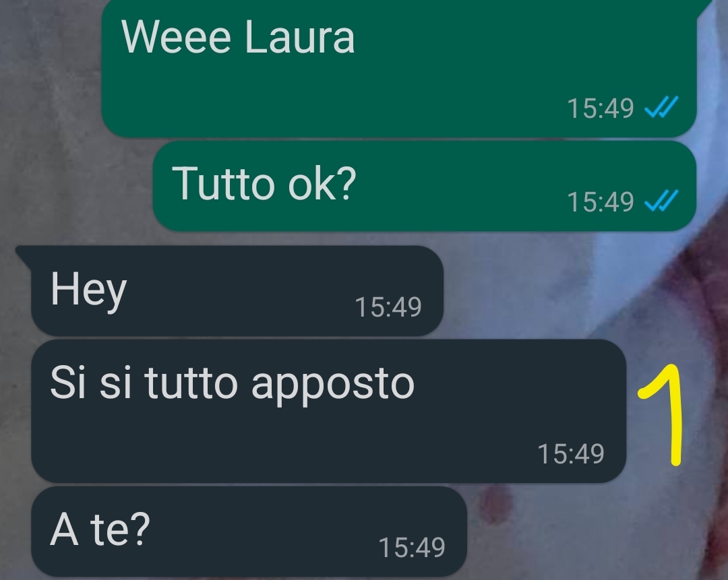Click the 15:49 timestamp of 'A te?'
The height and width of the screenshot is (580, 728).
click(x=412, y=547)
